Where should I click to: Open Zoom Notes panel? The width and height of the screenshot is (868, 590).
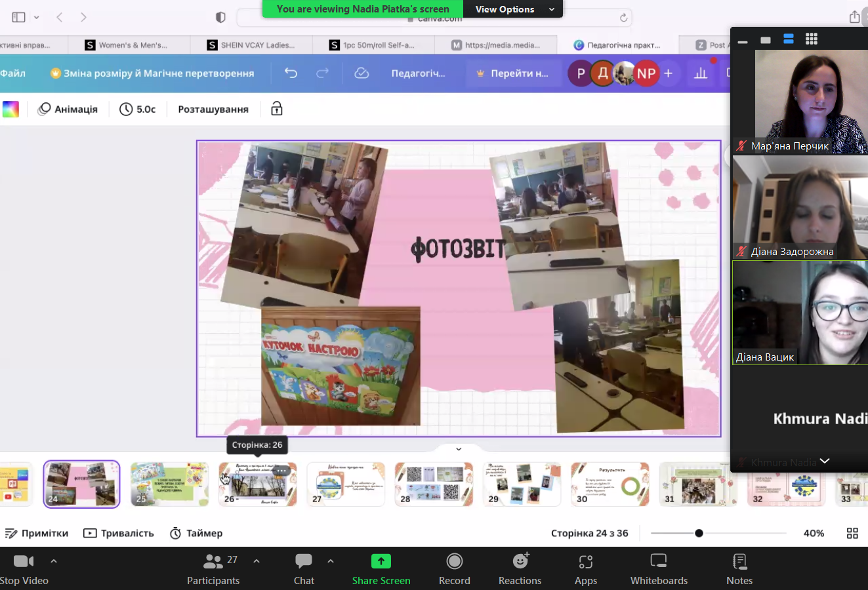[739, 569]
